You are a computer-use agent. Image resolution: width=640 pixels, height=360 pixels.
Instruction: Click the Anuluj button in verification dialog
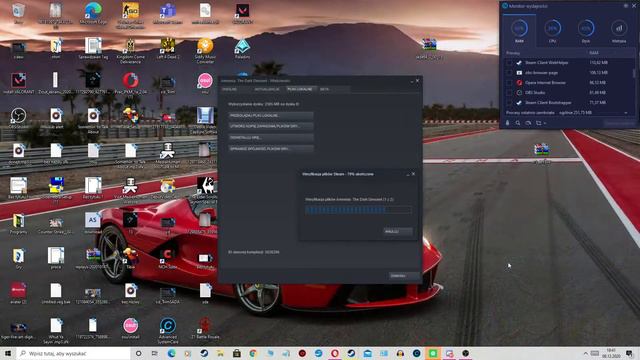[398, 231]
